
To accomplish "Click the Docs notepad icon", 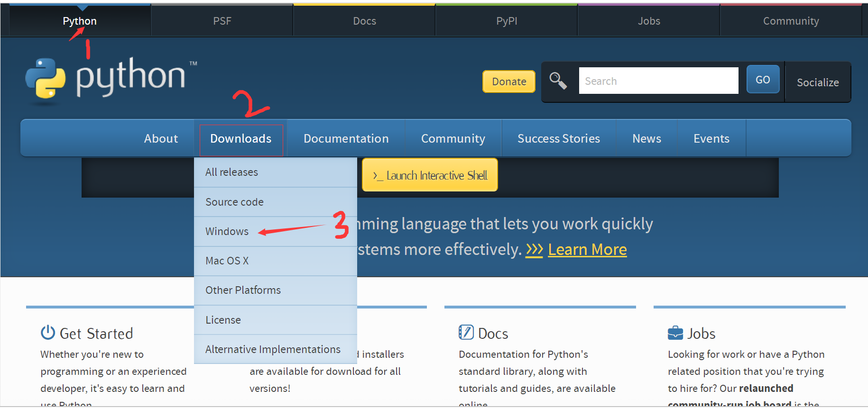I will [466, 332].
